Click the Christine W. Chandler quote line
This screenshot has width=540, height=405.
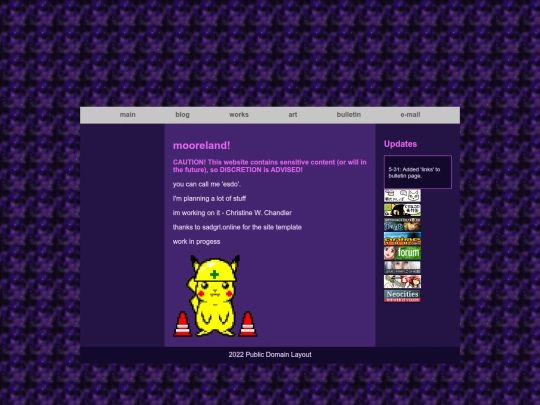coord(232,213)
